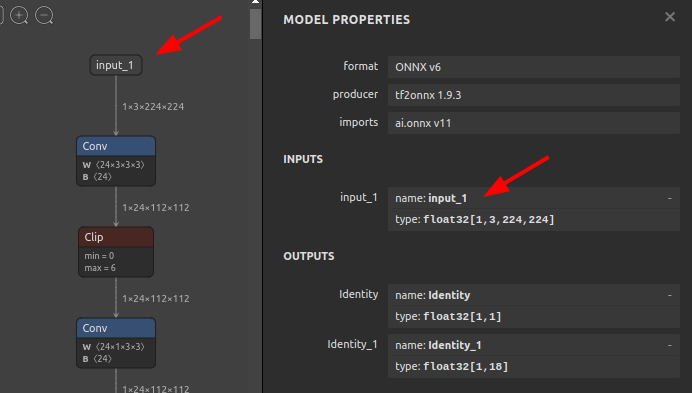Select the Clip node
This screenshot has height=393, width=692.
click(x=116, y=252)
